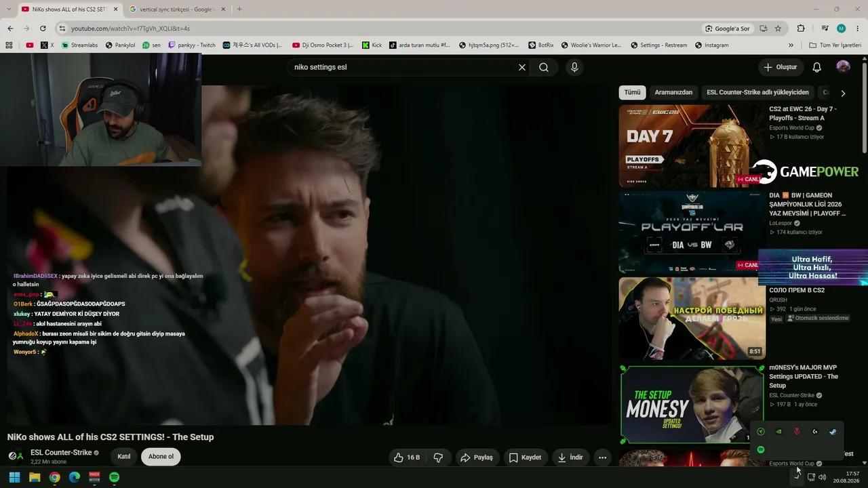Open the CS2 at EWC 26 Day 7 thumbnail
Image resolution: width=868 pixels, height=488 pixels.
point(692,146)
